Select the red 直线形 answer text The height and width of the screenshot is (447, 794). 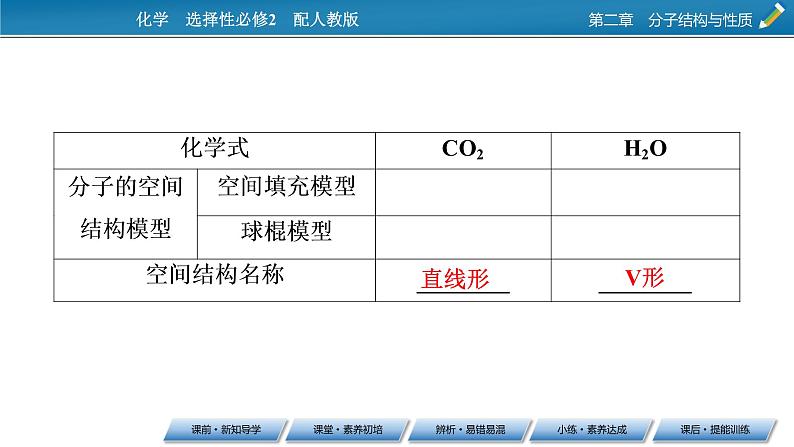[x=455, y=279]
